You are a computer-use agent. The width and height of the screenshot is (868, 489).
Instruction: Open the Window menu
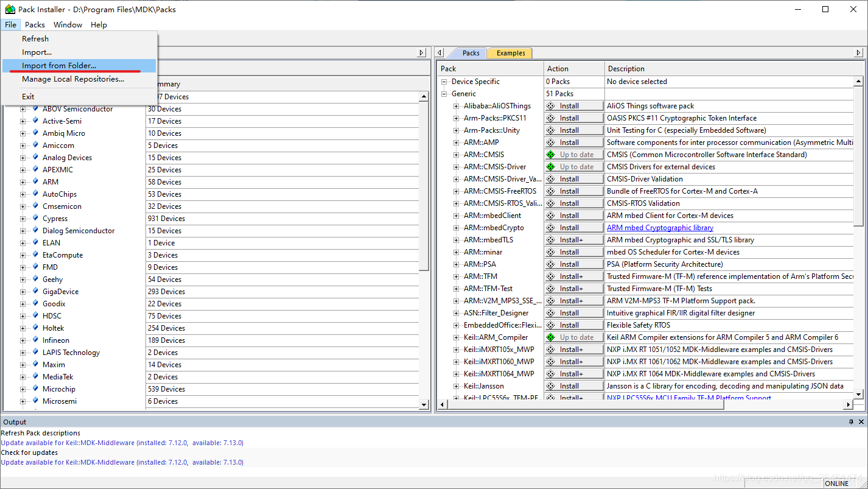click(68, 24)
